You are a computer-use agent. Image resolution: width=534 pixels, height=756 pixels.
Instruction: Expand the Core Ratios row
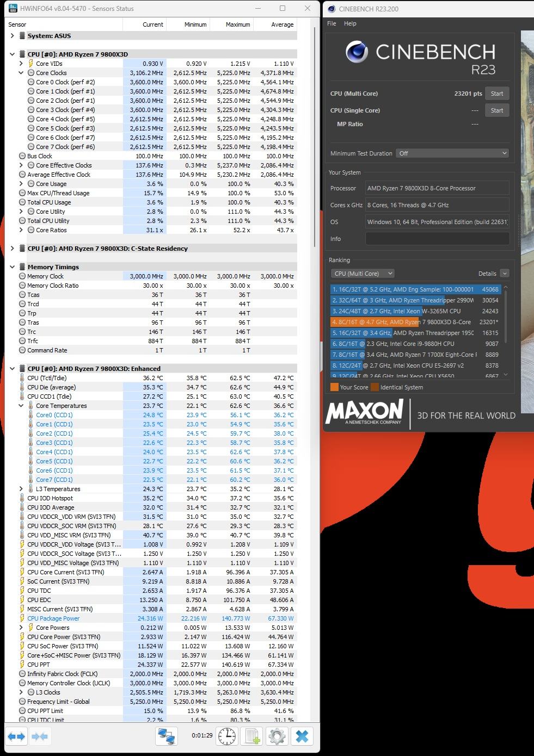(21, 230)
